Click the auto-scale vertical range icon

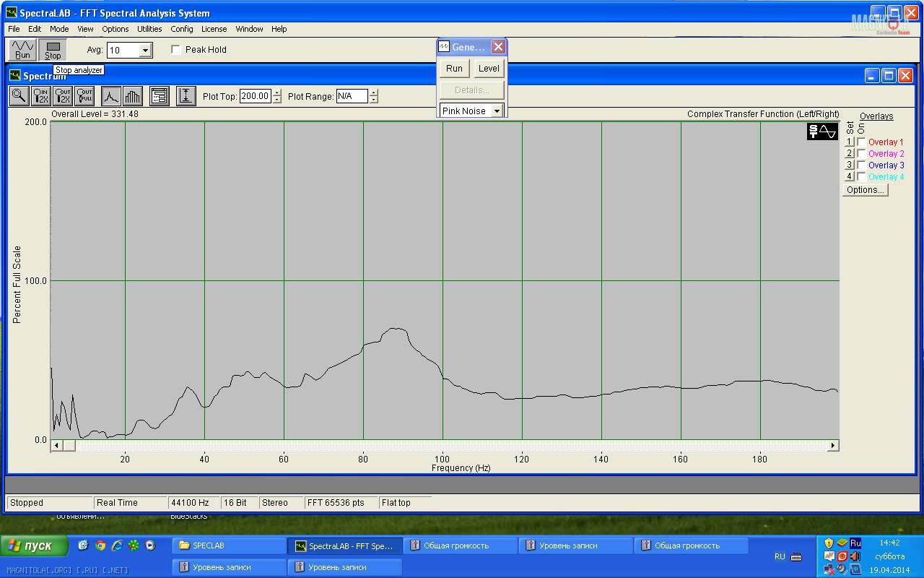[186, 95]
